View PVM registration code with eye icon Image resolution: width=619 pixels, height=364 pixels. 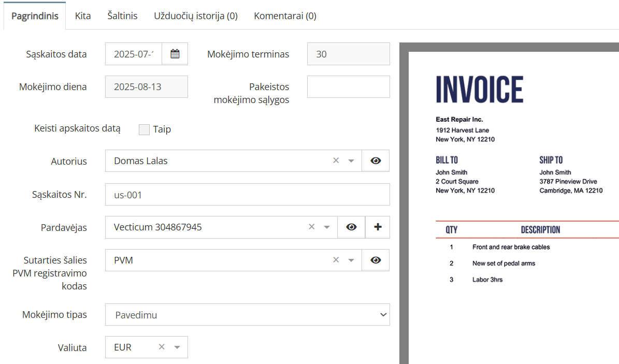pos(376,260)
